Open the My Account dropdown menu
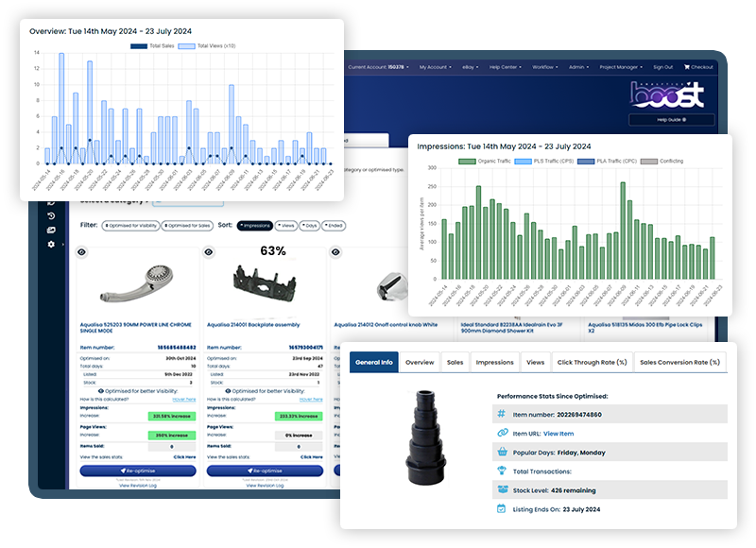The height and width of the screenshot is (548, 756). [437, 67]
